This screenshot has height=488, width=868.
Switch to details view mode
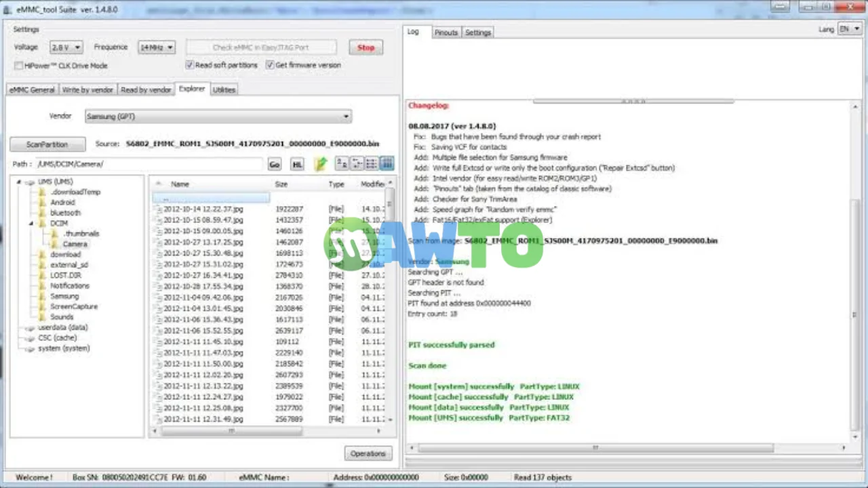coord(387,164)
